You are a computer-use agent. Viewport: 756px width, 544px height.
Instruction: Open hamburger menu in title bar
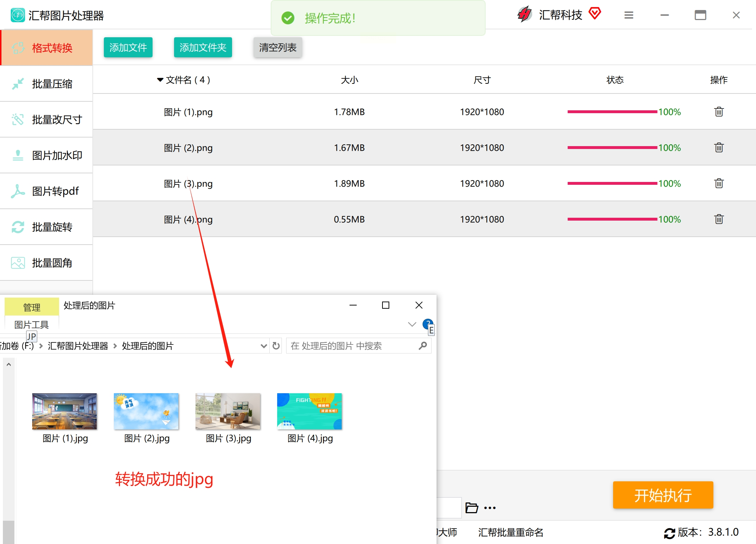(x=629, y=15)
